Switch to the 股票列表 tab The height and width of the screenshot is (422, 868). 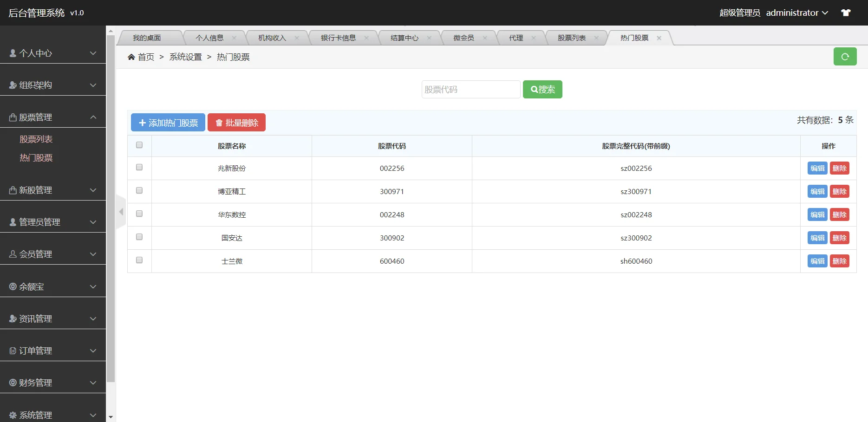pyautogui.click(x=572, y=38)
